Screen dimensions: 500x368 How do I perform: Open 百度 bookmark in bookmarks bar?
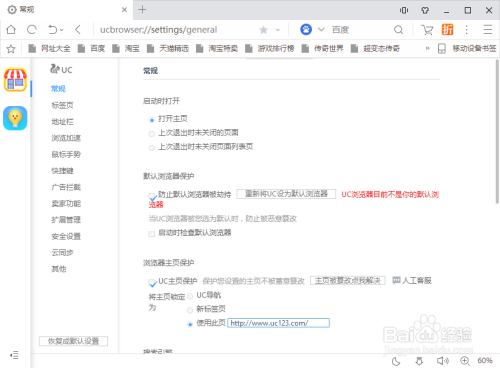click(x=91, y=49)
